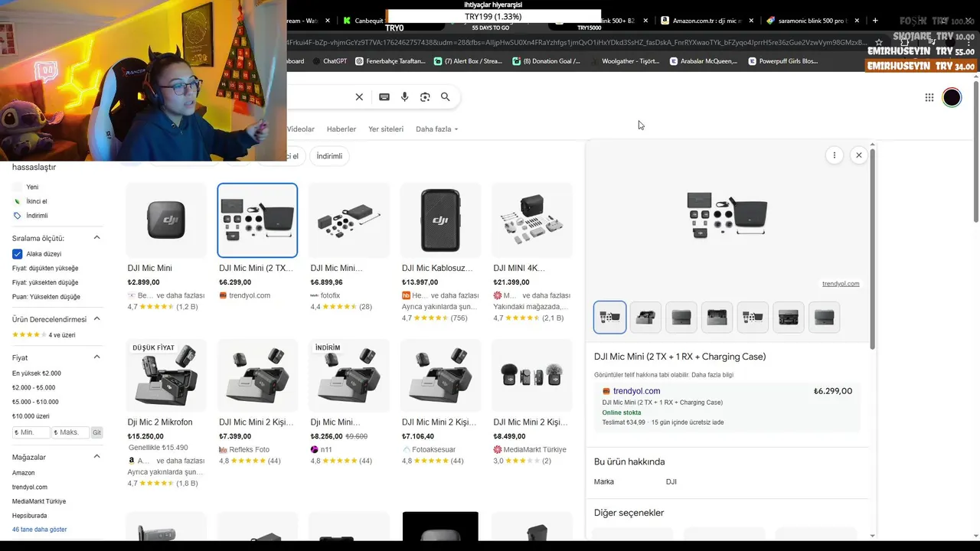The height and width of the screenshot is (551, 980).
Task: Open the three-dot menu in product panel
Action: coord(835,155)
